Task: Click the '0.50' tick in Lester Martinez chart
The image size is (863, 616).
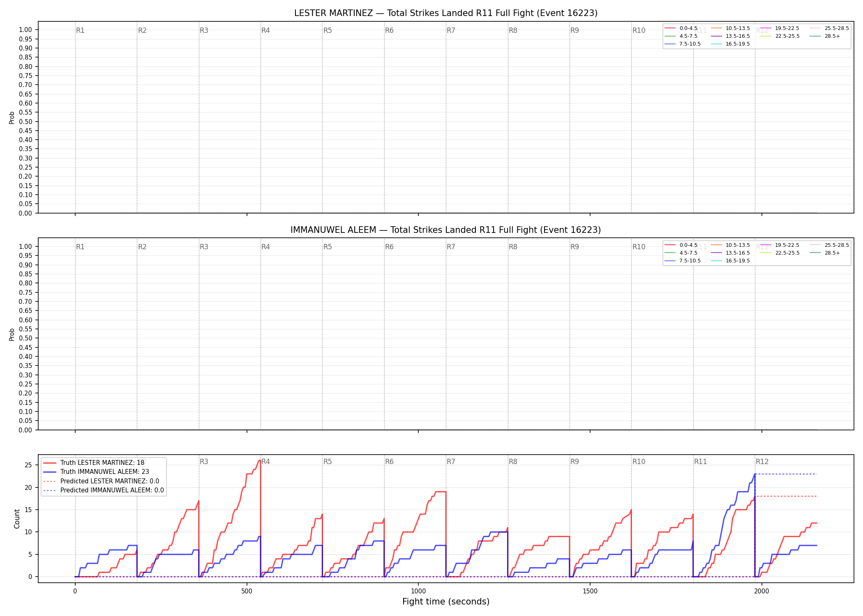Action: pyautogui.click(x=25, y=122)
